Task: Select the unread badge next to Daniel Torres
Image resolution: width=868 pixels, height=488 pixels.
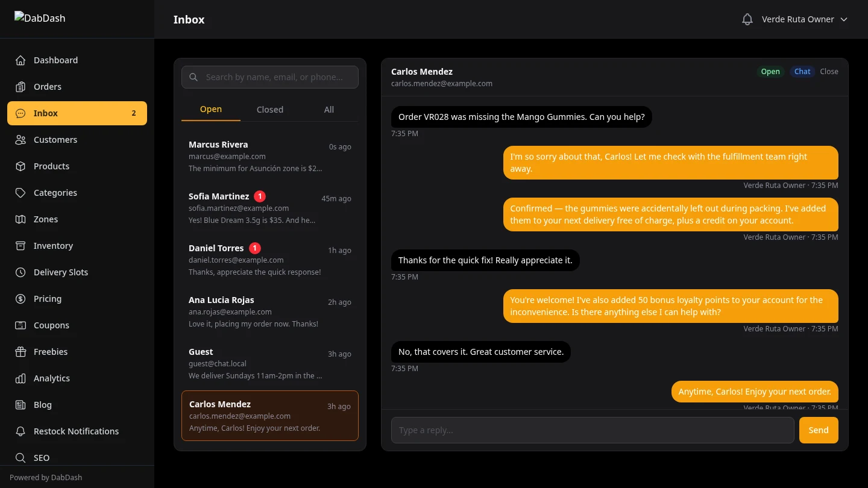Action: (x=254, y=248)
